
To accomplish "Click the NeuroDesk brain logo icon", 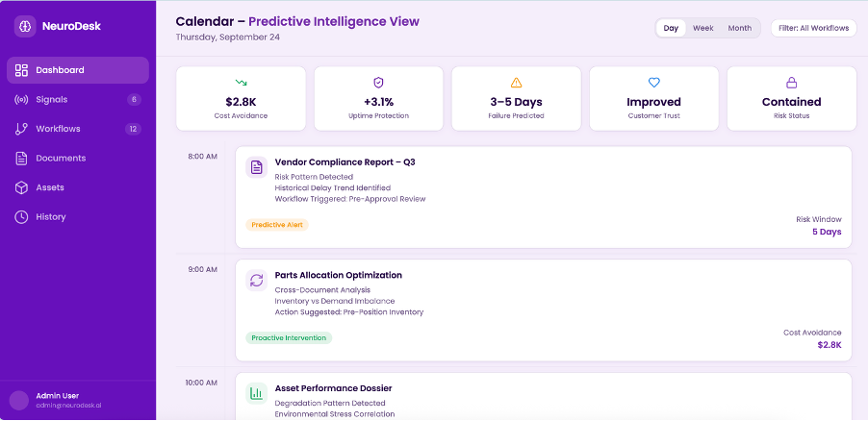I will click(x=26, y=27).
